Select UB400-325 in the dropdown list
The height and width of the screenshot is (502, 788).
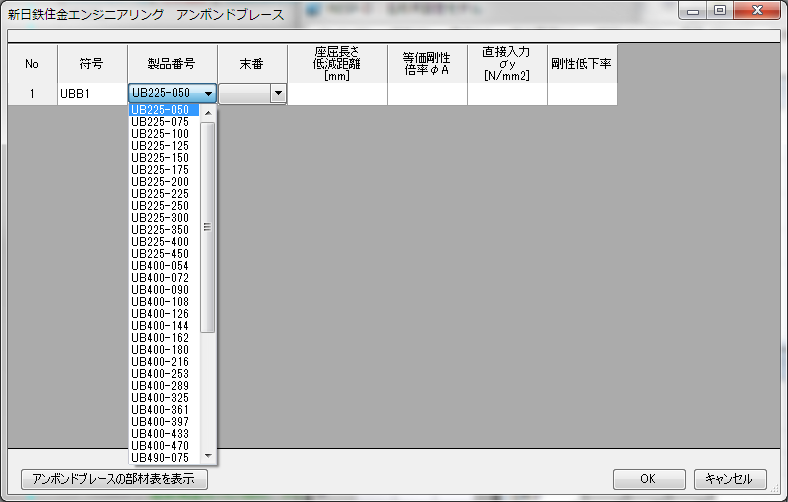pyautogui.click(x=164, y=398)
